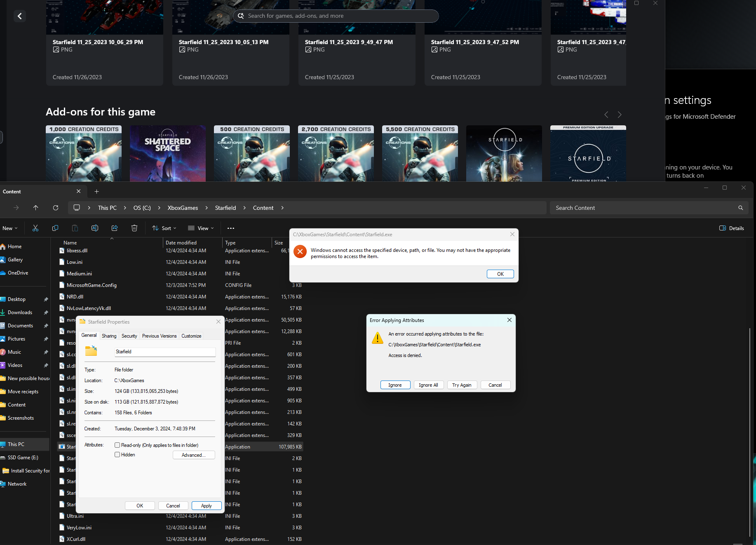Image resolution: width=756 pixels, height=545 pixels.
Task: Select the MicrosoftGame.Config file
Action: (x=92, y=285)
